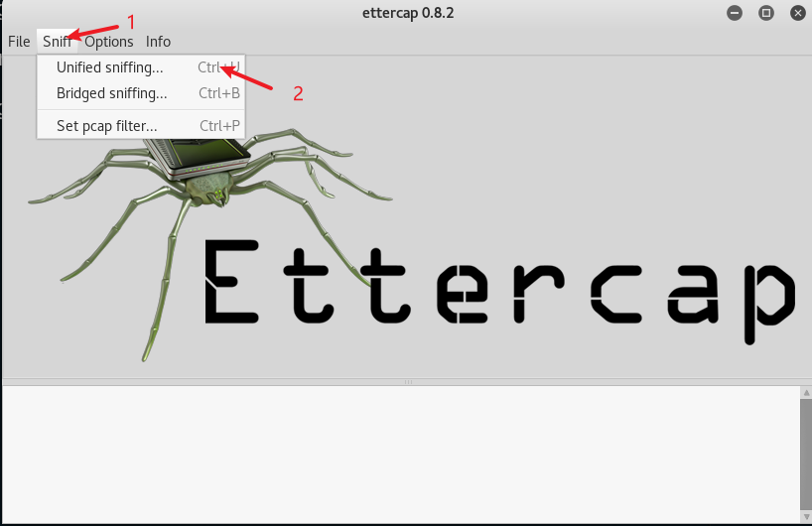Click the ettercap 0.8.2 title bar
812x526 pixels.
[408, 13]
